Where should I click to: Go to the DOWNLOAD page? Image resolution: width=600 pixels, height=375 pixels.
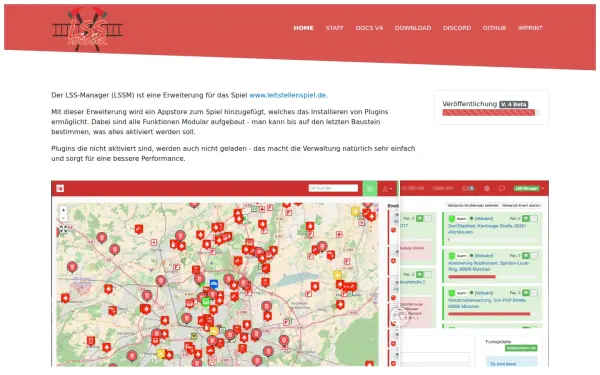[413, 28]
